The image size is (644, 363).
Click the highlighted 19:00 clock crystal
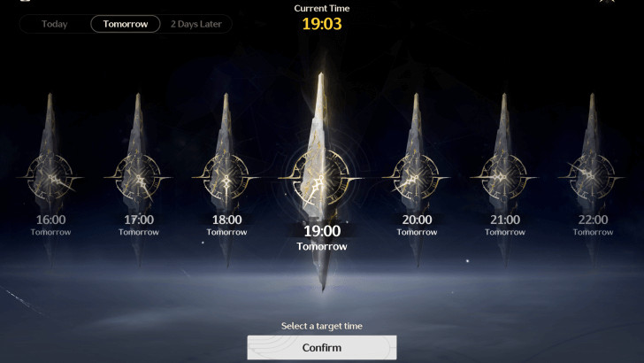pyautogui.click(x=322, y=181)
